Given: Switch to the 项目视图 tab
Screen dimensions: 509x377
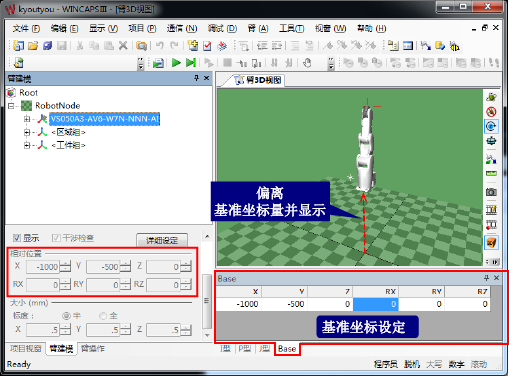Looking at the screenshot, I should [26, 349].
